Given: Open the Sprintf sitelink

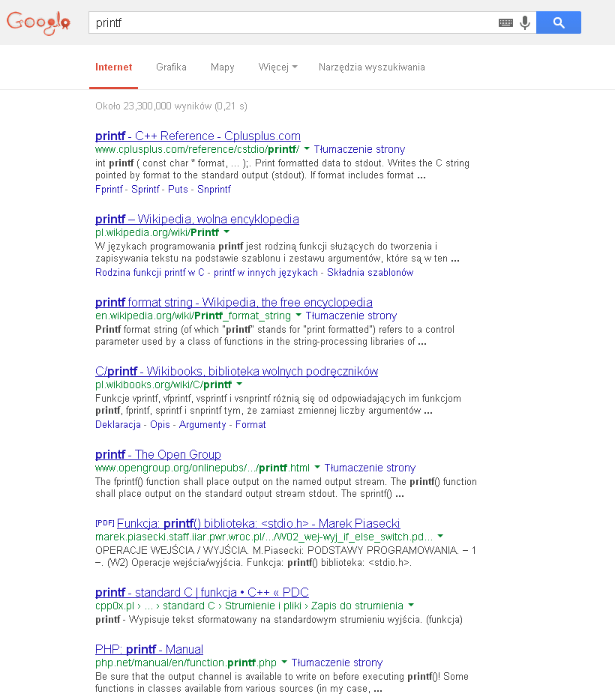Looking at the screenshot, I should tap(145, 190).
